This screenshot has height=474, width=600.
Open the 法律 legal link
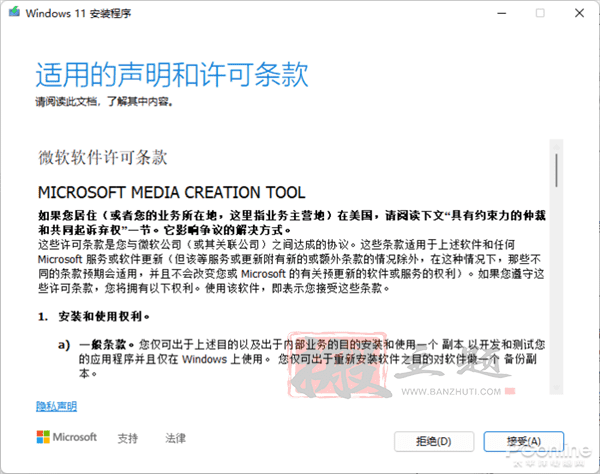click(x=176, y=438)
